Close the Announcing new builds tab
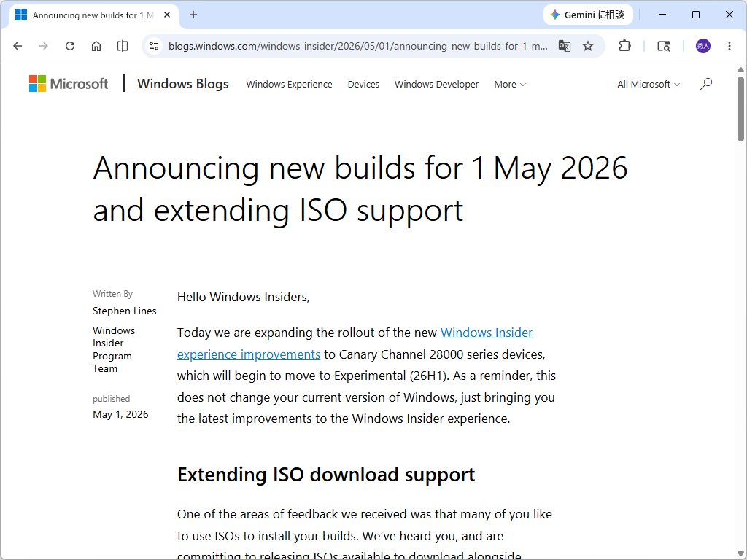 [x=167, y=15]
